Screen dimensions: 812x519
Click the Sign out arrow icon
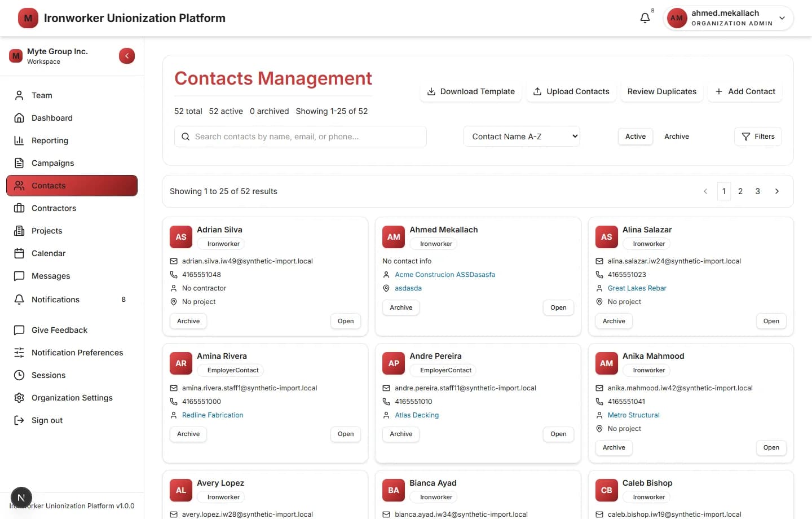[19, 420]
